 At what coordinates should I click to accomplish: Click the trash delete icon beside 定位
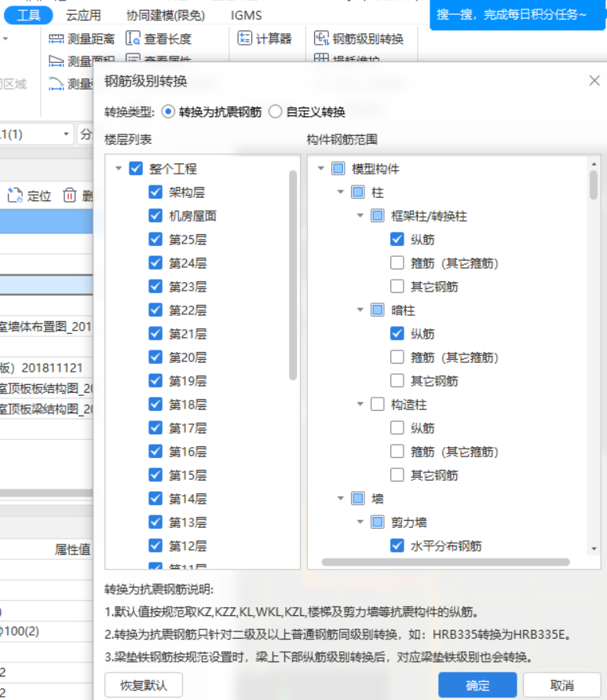click(70, 195)
